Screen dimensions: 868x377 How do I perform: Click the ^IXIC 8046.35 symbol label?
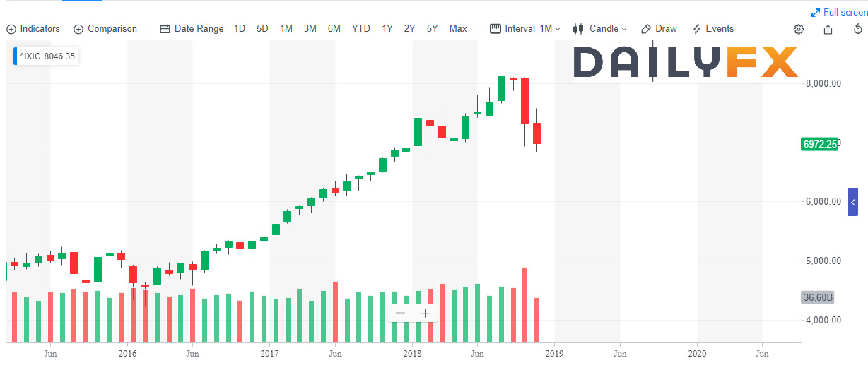[46, 56]
